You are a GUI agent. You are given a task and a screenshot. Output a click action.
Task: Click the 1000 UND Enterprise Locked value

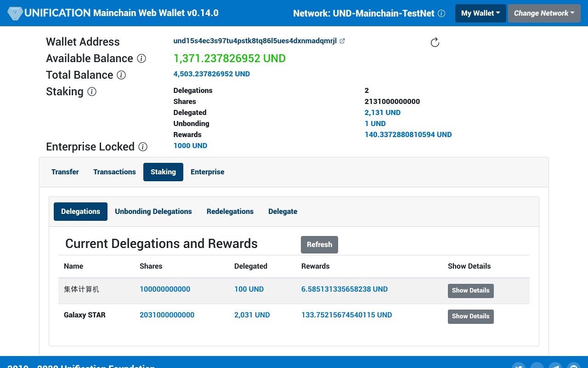pyautogui.click(x=190, y=145)
